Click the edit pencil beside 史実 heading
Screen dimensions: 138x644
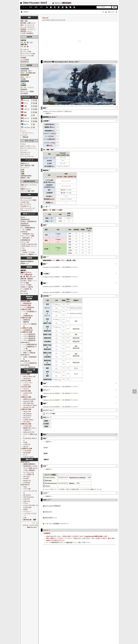pos(47,466)
